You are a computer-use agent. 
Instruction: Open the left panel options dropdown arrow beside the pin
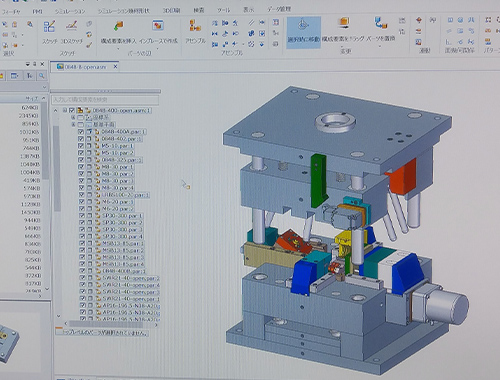(28, 64)
